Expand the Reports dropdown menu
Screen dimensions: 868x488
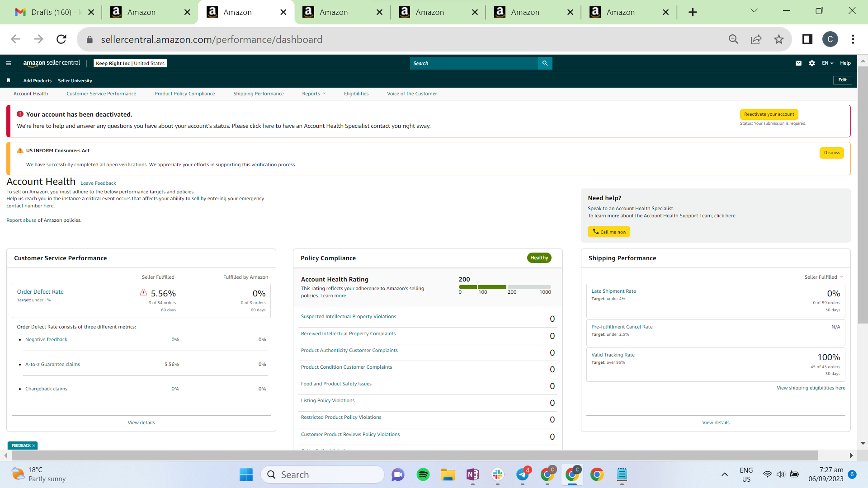pyautogui.click(x=314, y=94)
